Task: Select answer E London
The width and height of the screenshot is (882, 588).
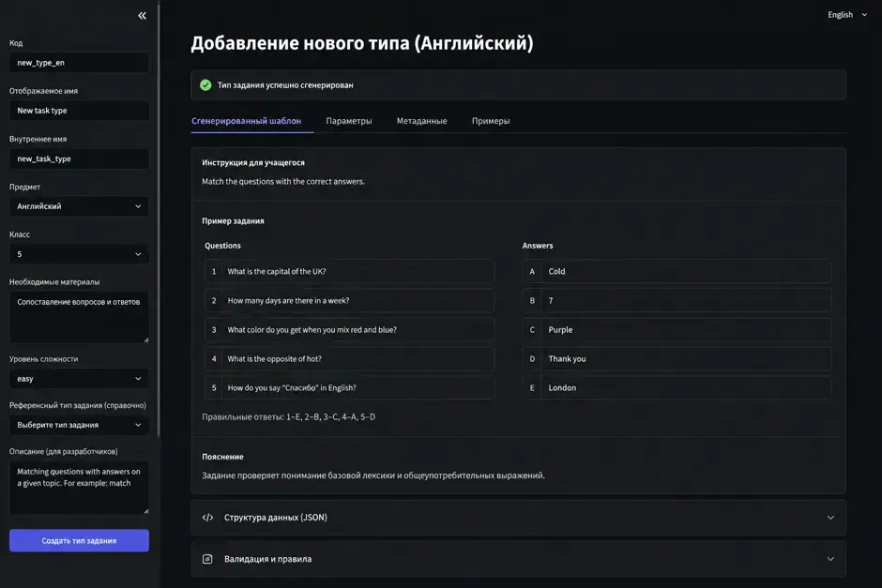Action: coord(677,388)
